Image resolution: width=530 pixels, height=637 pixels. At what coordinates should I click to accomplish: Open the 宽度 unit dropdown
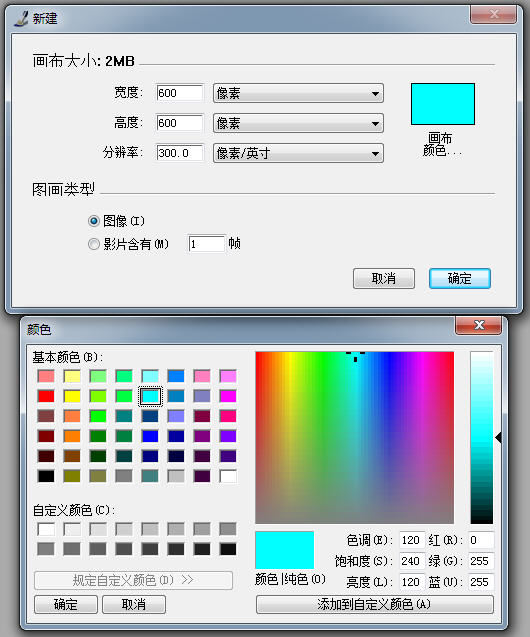(x=298, y=93)
